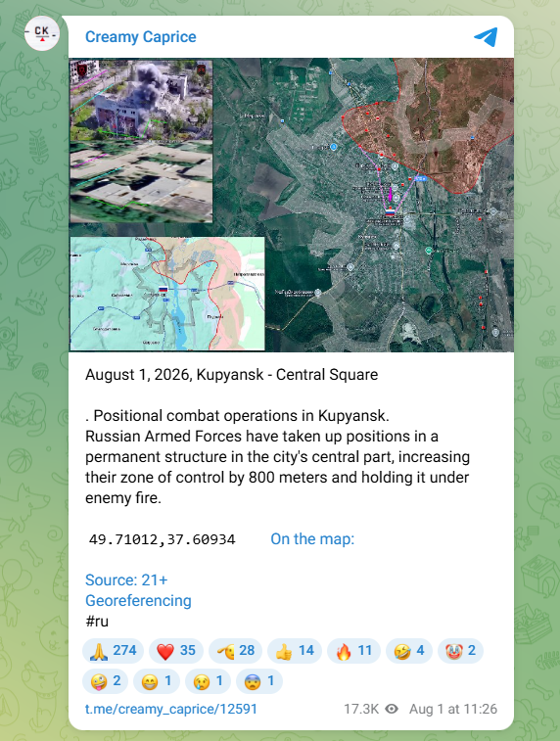This screenshot has width=560, height=741.
Task: Add the zany face reaction with 2
Action: [x=106, y=681]
